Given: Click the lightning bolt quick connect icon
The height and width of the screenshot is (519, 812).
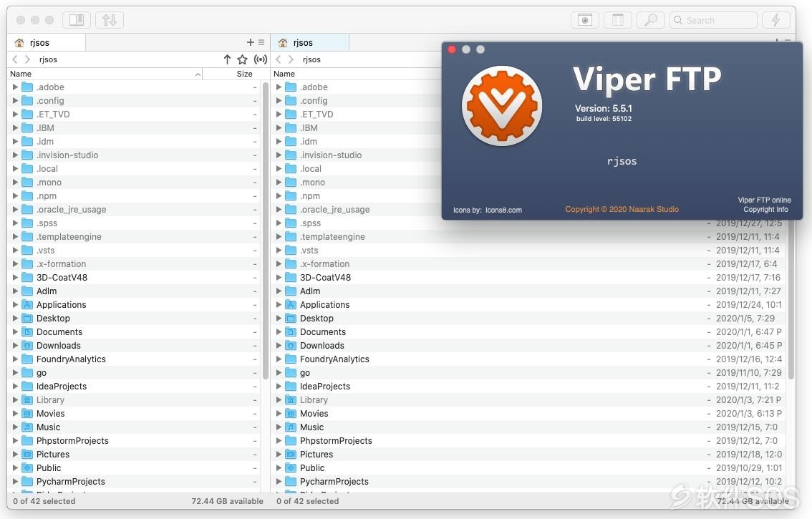Looking at the screenshot, I should coord(775,20).
